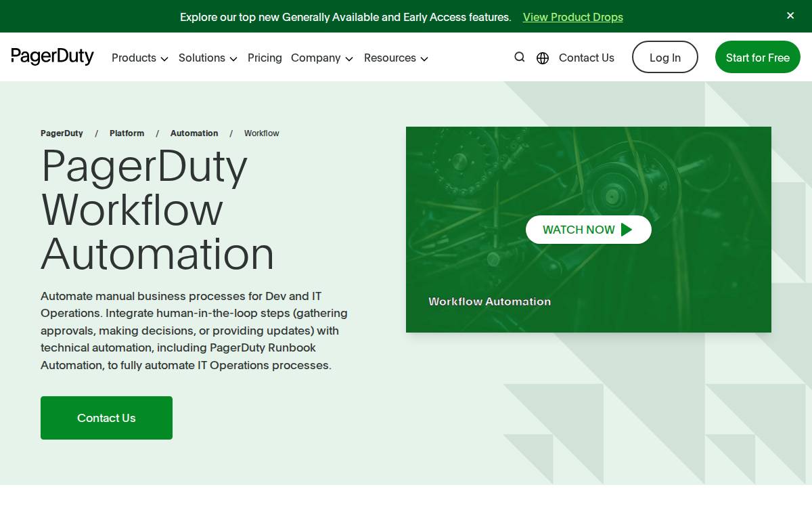Image resolution: width=812 pixels, height=508 pixels.
Task: Expand the Resources menu
Action: coord(396,58)
